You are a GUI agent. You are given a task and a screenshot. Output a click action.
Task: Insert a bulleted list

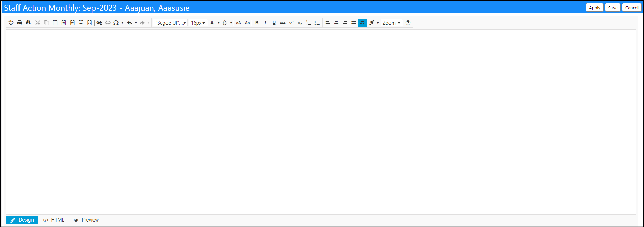317,23
